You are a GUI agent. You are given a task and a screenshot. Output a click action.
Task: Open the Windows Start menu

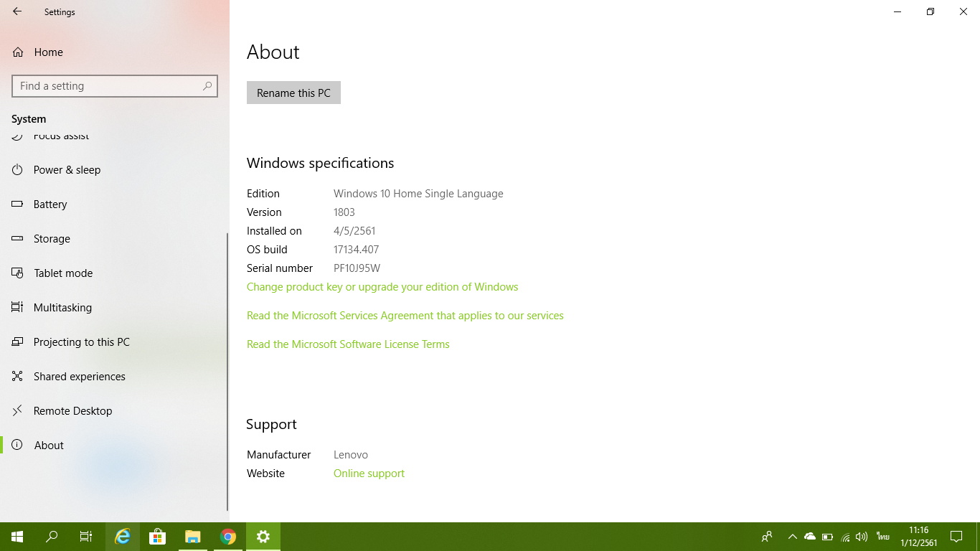click(x=17, y=537)
